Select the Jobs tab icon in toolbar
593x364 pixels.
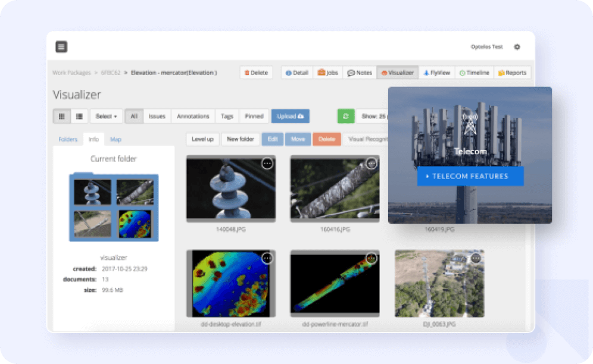(320, 72)
